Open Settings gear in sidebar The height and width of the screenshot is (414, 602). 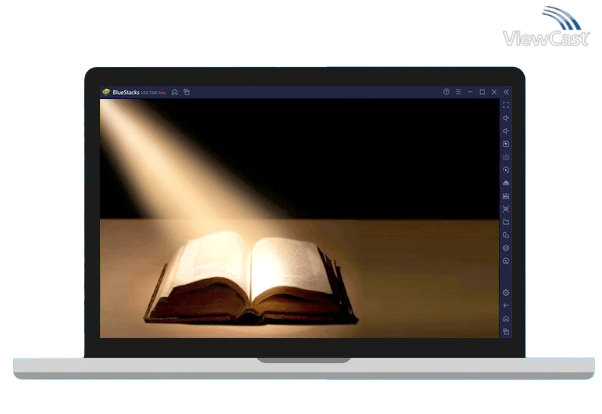tap(506, 293)
